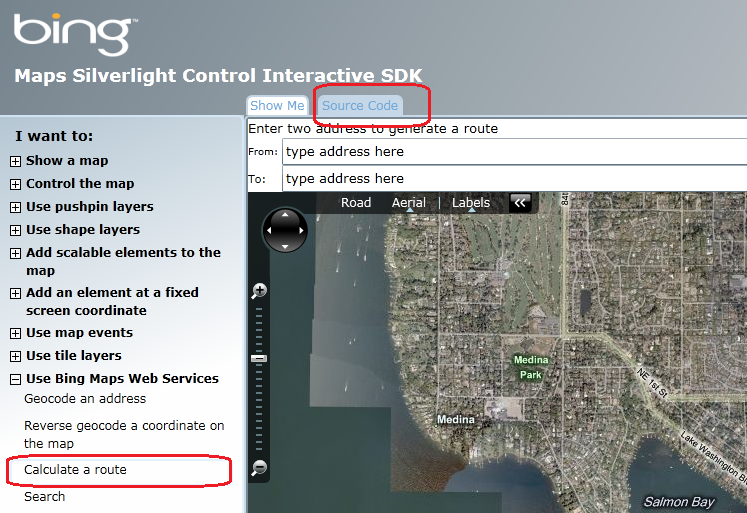Switch to the Source Code tab

coord(360,105)
